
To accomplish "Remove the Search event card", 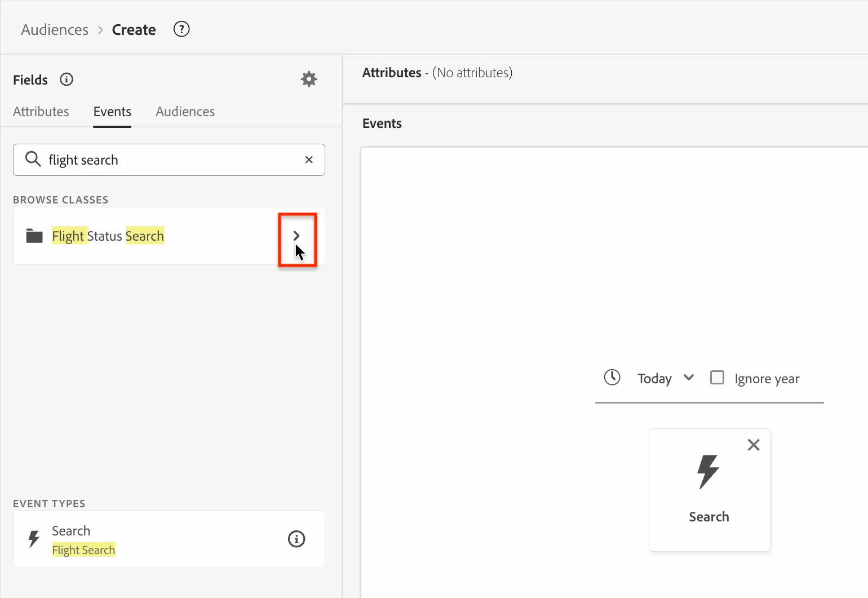I will point(754,445).
